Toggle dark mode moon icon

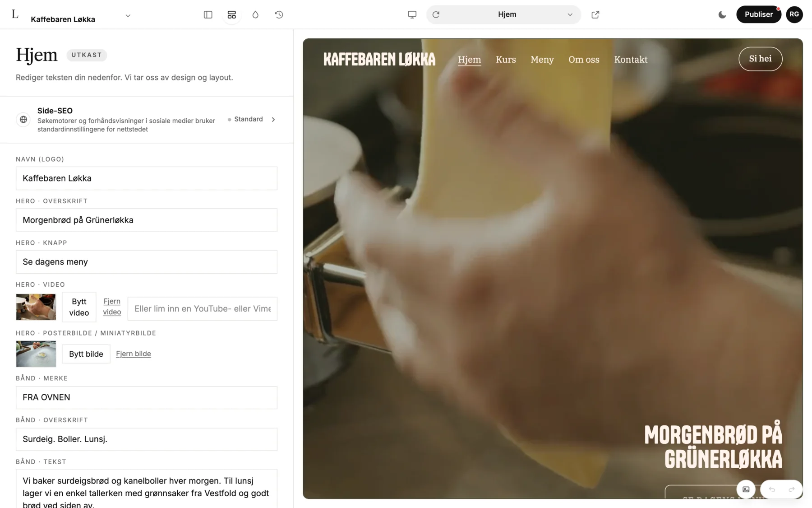pyautogui.click(x=722, y=14)
